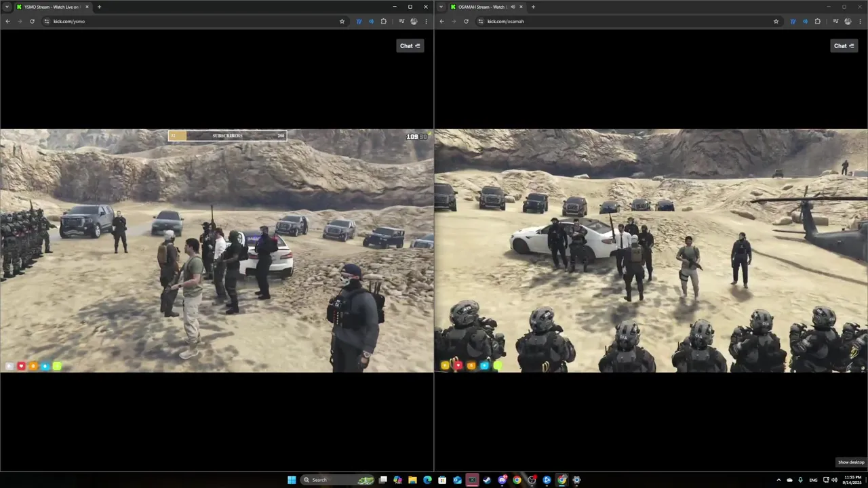The image size is (868, 488).
Task: Open Outlook from the taskbar
Action: pyautogui.click(x=457, y=480)
